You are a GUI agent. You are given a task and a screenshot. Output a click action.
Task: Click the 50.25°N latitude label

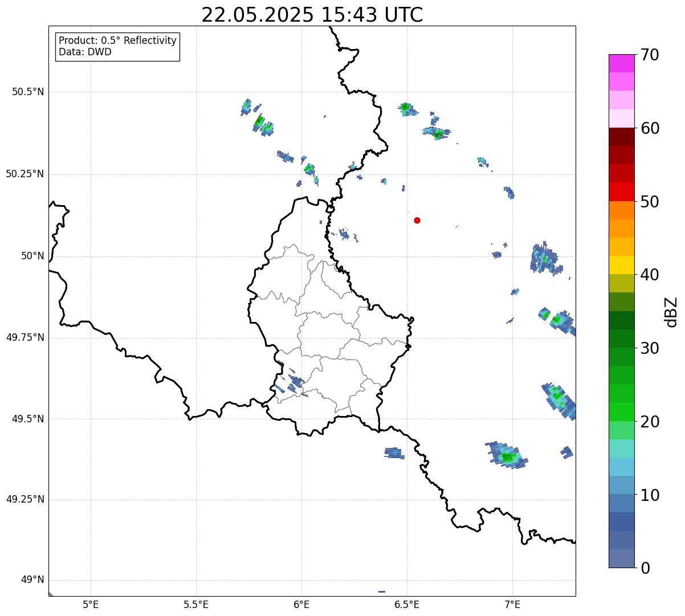coord(25,174)
